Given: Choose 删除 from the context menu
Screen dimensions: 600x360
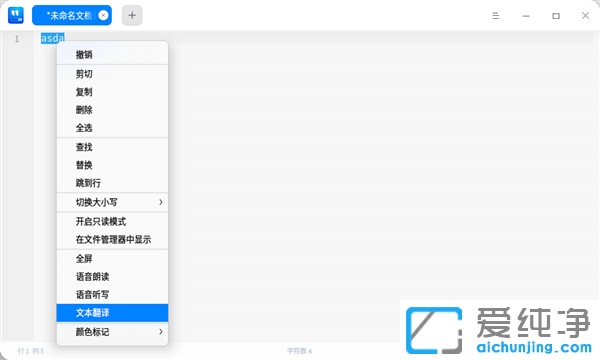Looking at the screenshot, I should coord(112,110).
